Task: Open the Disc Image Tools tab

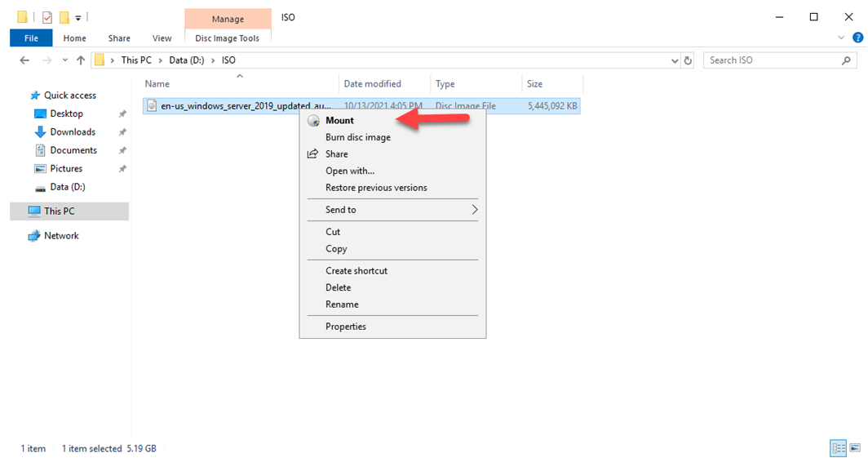Action: [227, 38]
